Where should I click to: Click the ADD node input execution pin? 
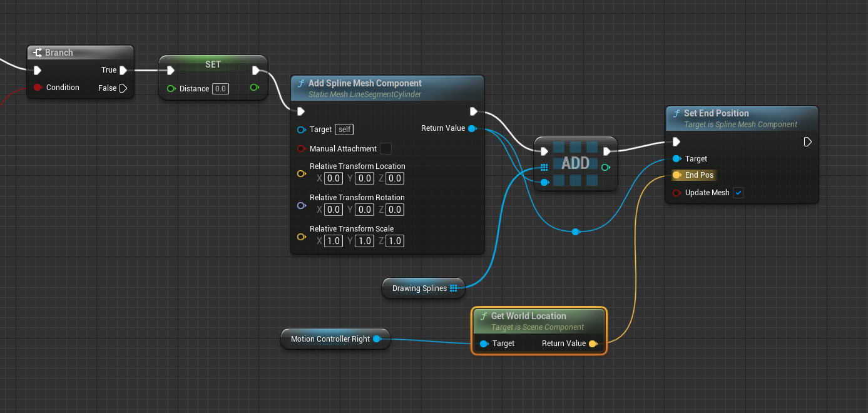544,151
